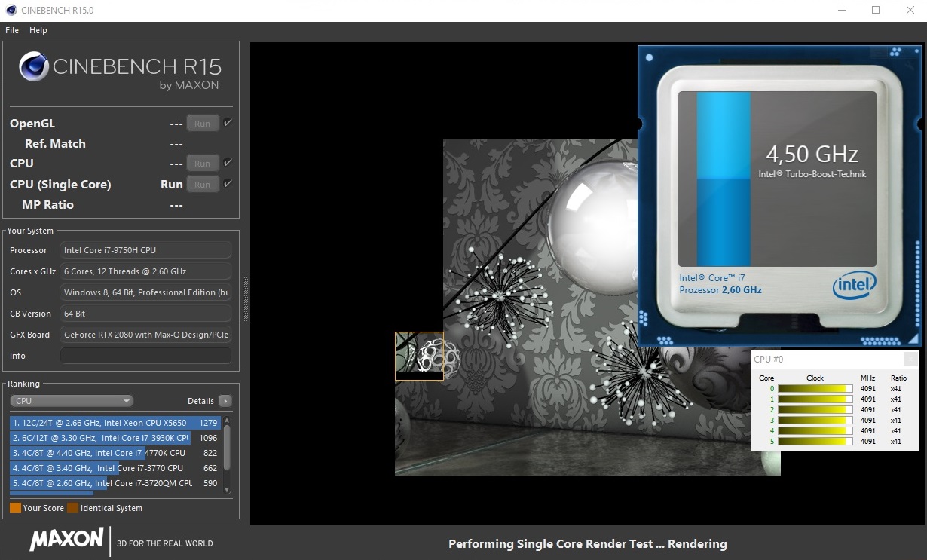Select ranking row Intel Xeon CPU X5650
Screen dimensions: 927x560
click(115, 423)
